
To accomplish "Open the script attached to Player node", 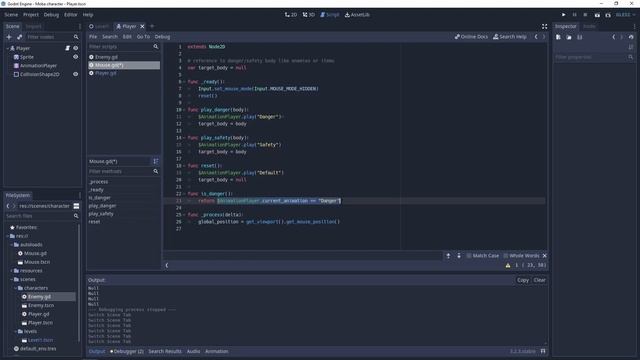I will point(68,48).
